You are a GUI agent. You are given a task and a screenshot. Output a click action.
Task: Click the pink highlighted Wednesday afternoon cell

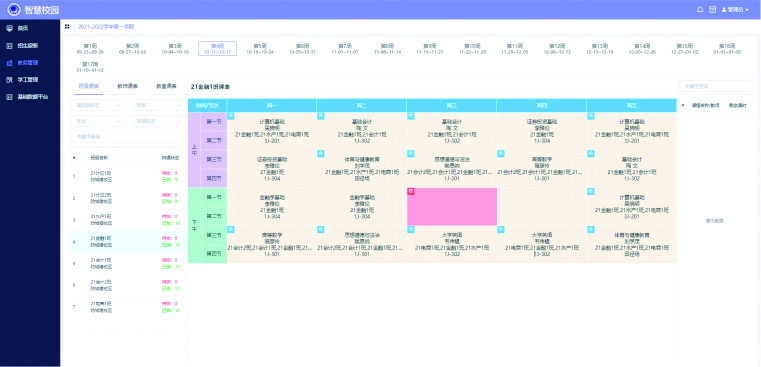(x=451, y=207)
